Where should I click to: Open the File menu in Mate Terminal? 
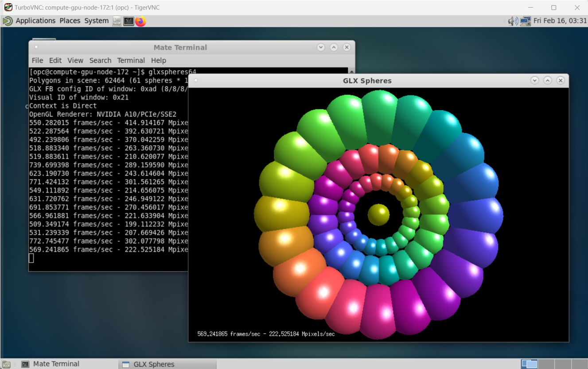[37, 60]
